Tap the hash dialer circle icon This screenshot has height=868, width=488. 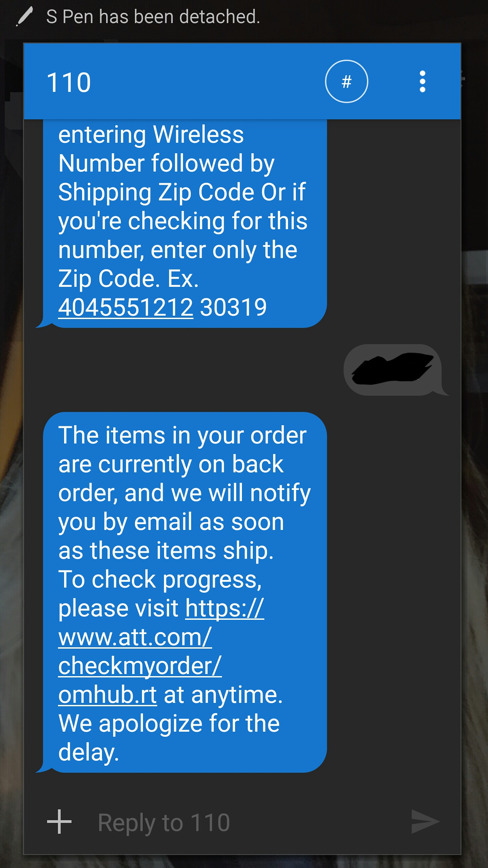pyautogui.click(x=346, y=81)
